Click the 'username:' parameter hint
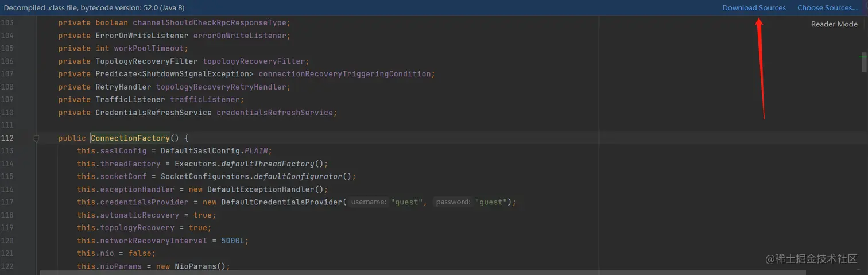This screenshot has width=868, height=275. point(369,202)
